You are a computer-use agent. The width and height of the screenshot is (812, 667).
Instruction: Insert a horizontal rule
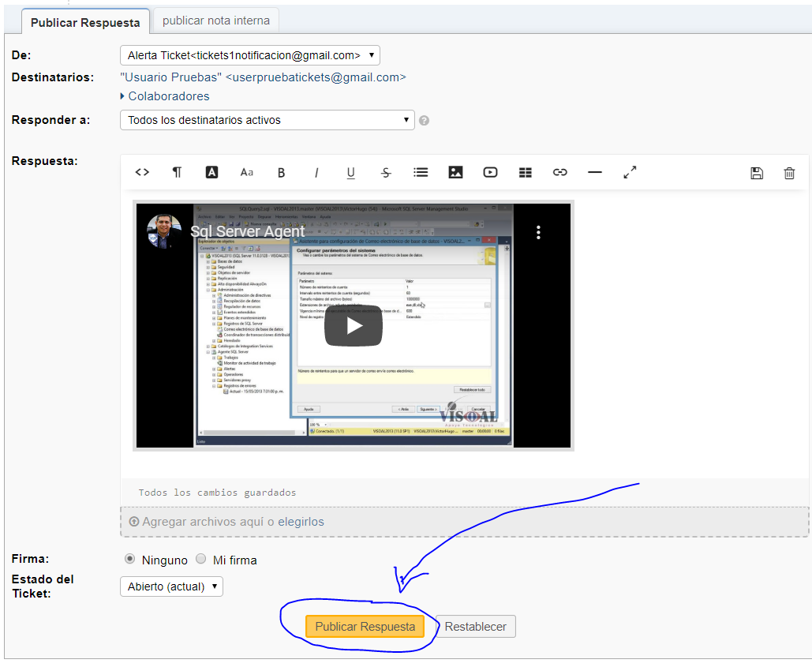[x=595, y=172]
